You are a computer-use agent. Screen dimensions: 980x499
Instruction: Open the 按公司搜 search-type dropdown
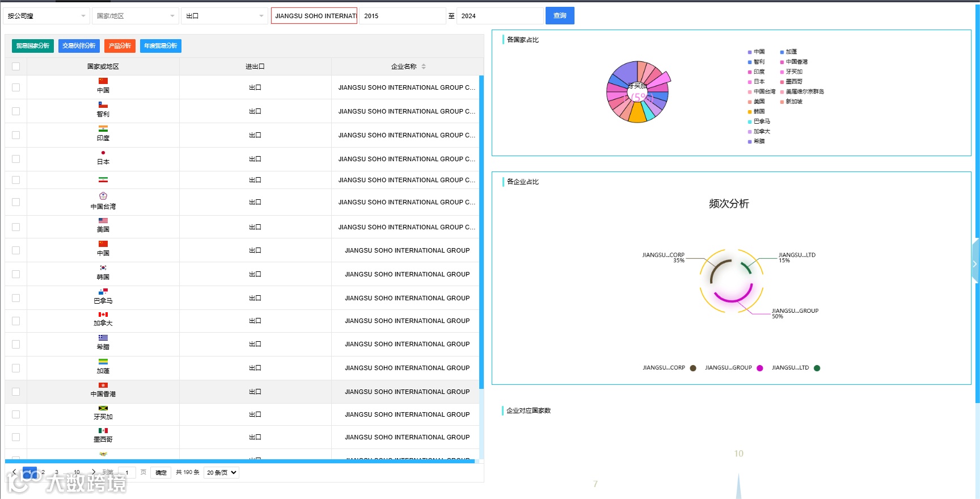[47, 16]
